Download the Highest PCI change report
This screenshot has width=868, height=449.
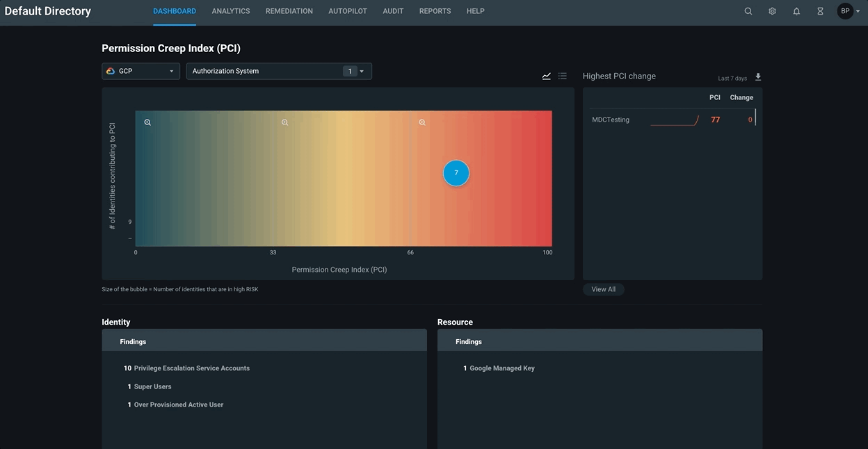tap(758, 77)
